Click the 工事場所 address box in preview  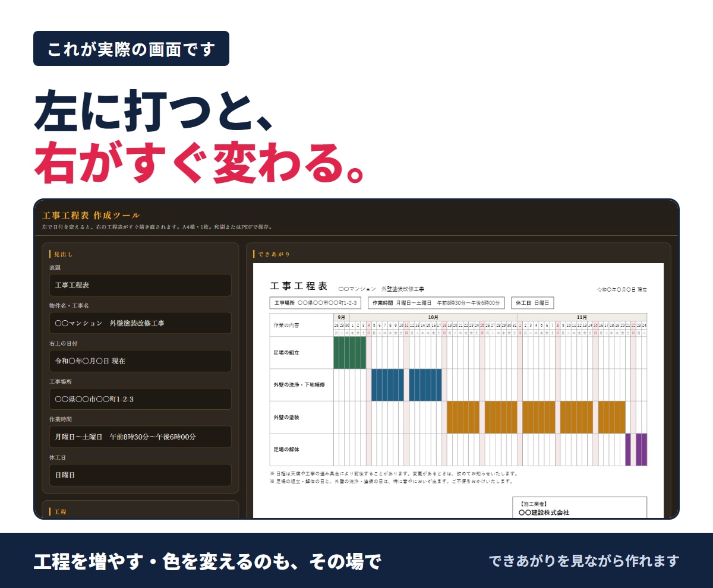tap(316, 303)
